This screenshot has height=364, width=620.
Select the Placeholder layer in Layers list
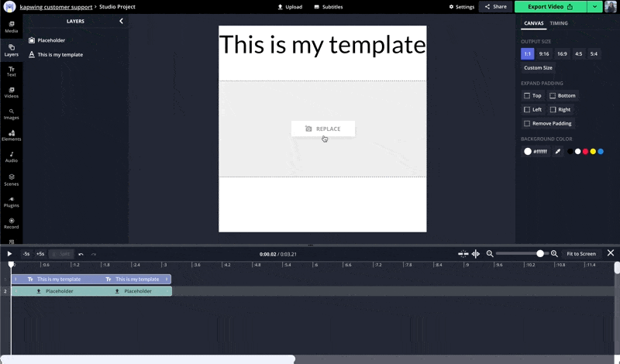[51, 40]
